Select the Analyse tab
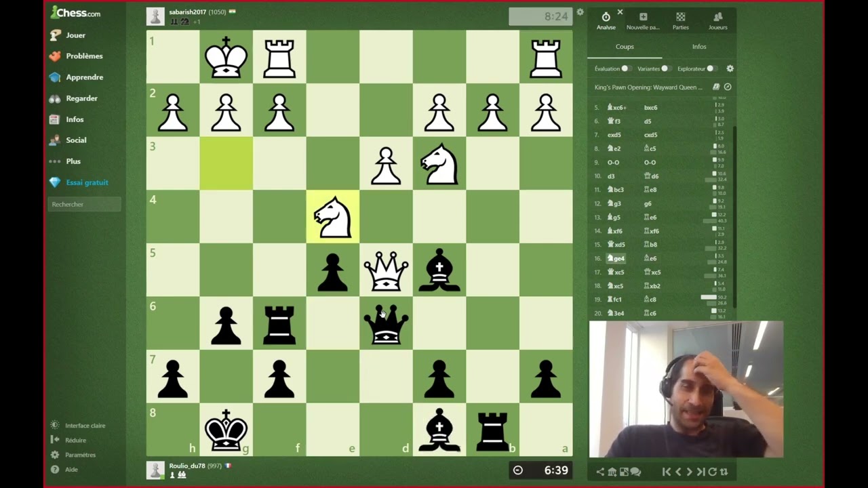The image size is (868, 488). [x=606, y=21]
